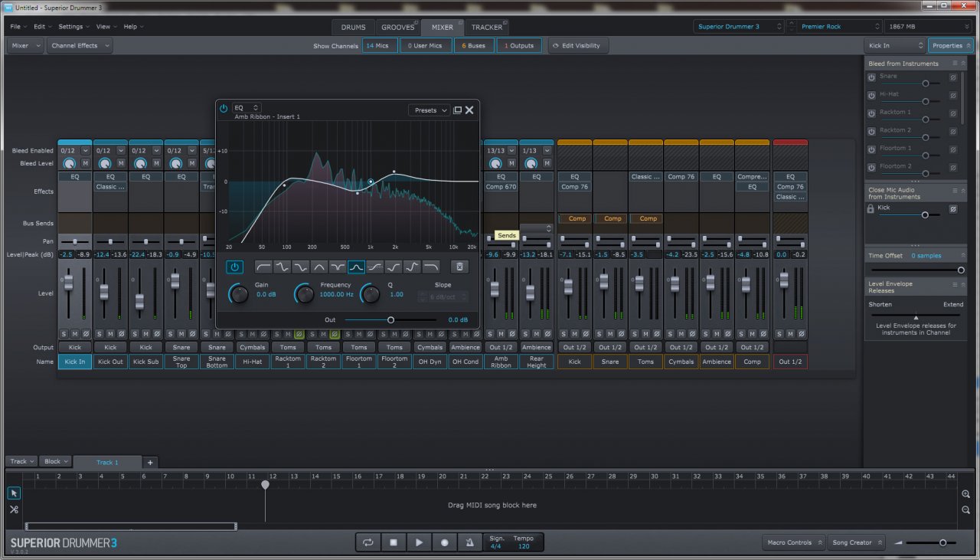980x560 pixels.
Task: Switch to the GROOVES tab
Action: (398, 28)
